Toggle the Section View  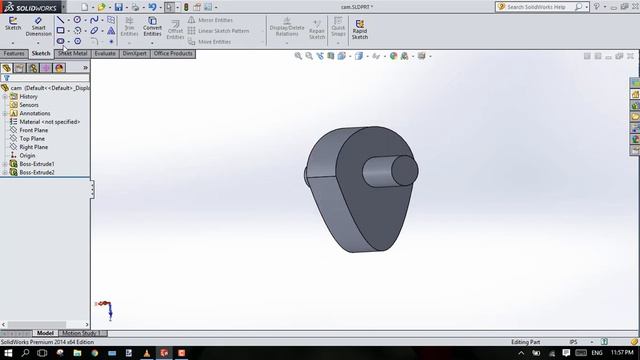[x=331, y=56]
